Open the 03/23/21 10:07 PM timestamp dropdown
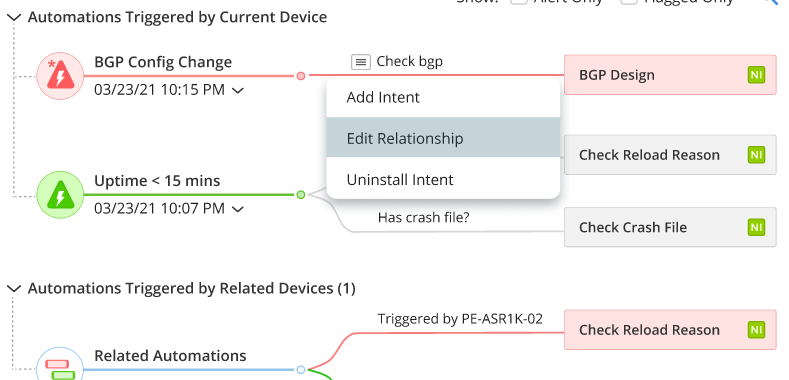The image size is (789, 380). (238, 209)
